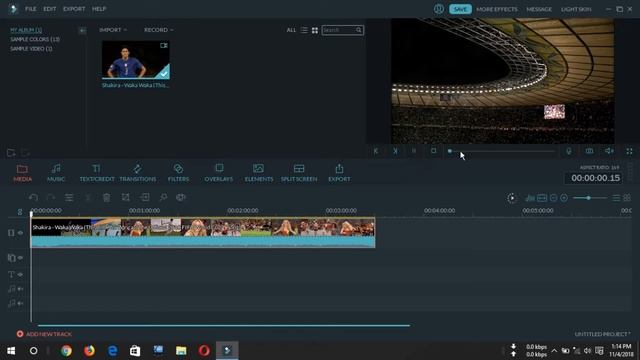
Task: Delete clip with trash icon
Action: click(x=107, y=198)
